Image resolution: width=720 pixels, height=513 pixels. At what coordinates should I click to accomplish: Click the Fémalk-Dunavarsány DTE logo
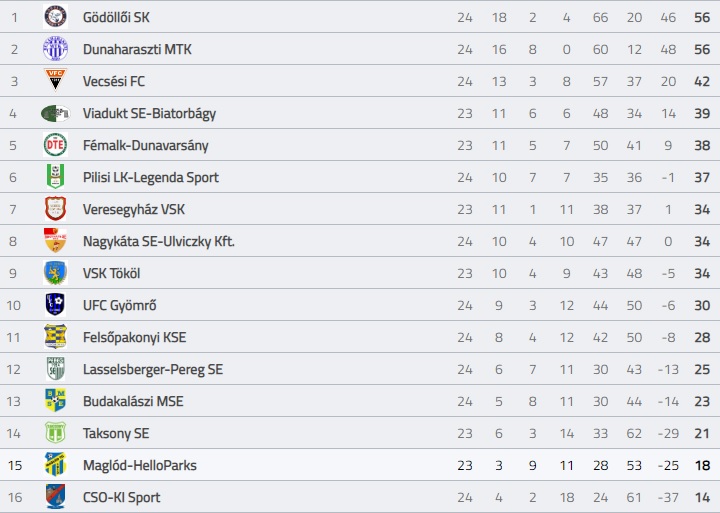[x=55, y=145]
